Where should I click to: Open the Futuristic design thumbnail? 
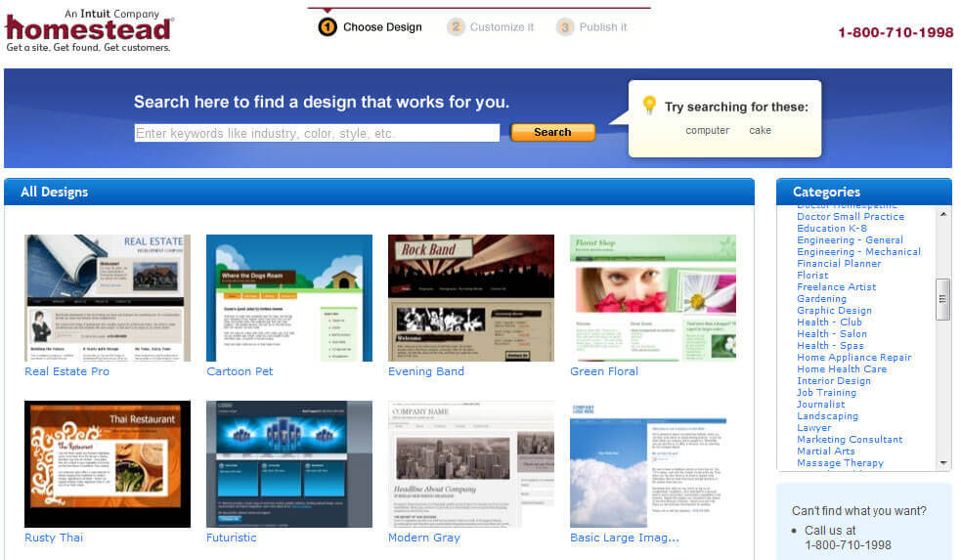click(289, 464)
